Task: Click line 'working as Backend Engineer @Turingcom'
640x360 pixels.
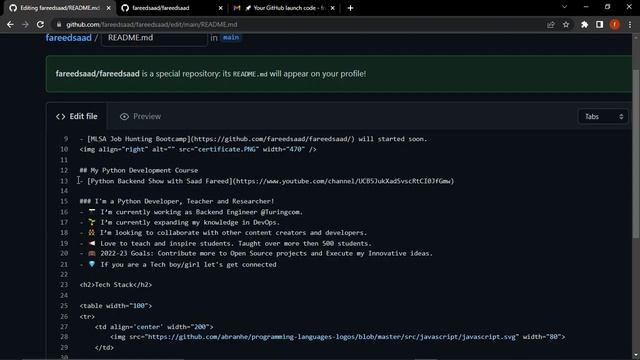Action: point(191,212)
